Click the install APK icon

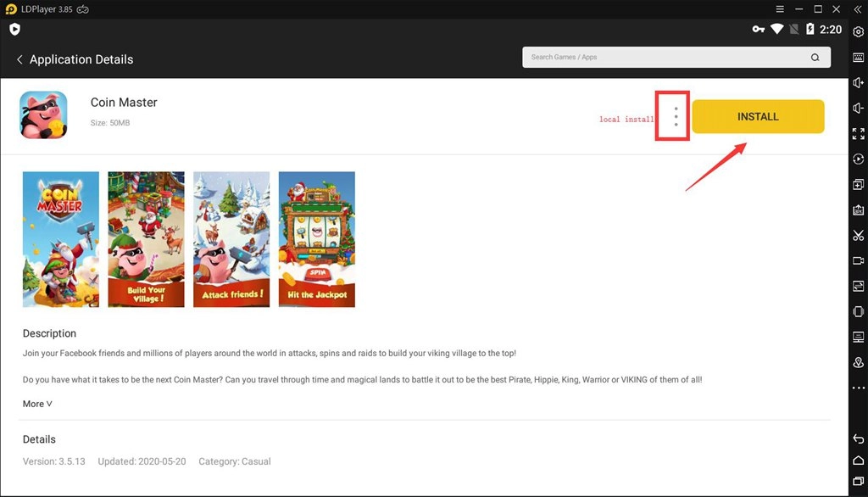coord(858,210)
